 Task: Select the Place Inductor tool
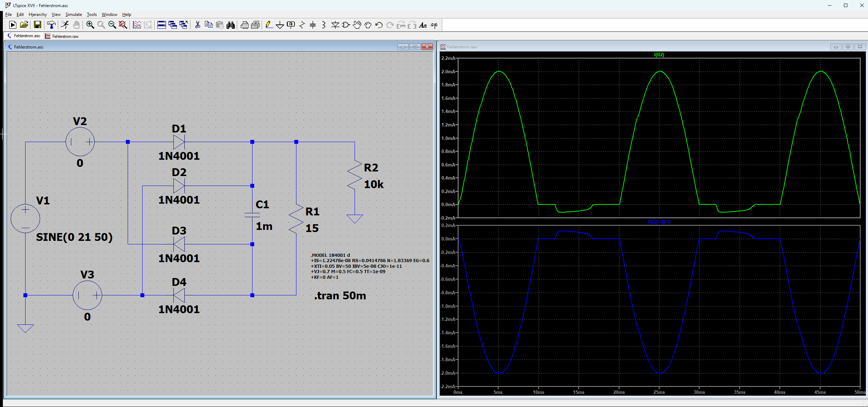click(324, 25)
